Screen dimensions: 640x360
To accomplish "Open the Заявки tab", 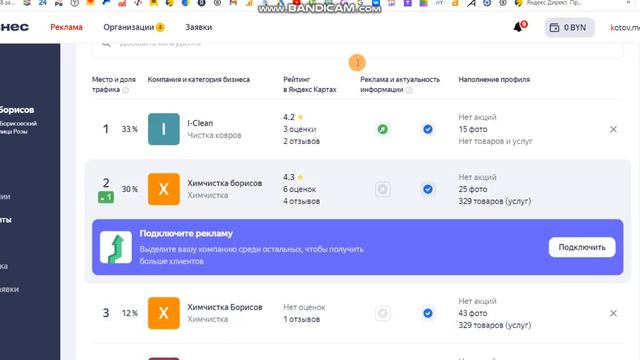I will 198,27.
